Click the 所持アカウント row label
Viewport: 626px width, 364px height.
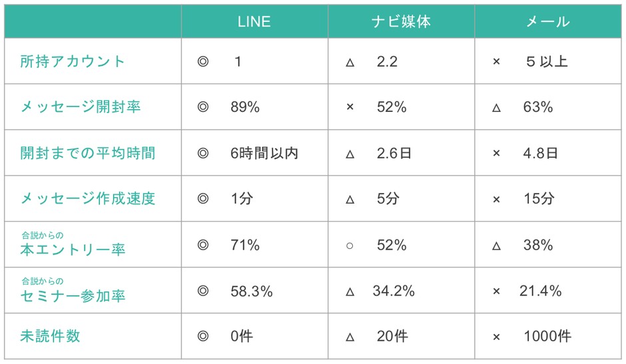(73, 62)
